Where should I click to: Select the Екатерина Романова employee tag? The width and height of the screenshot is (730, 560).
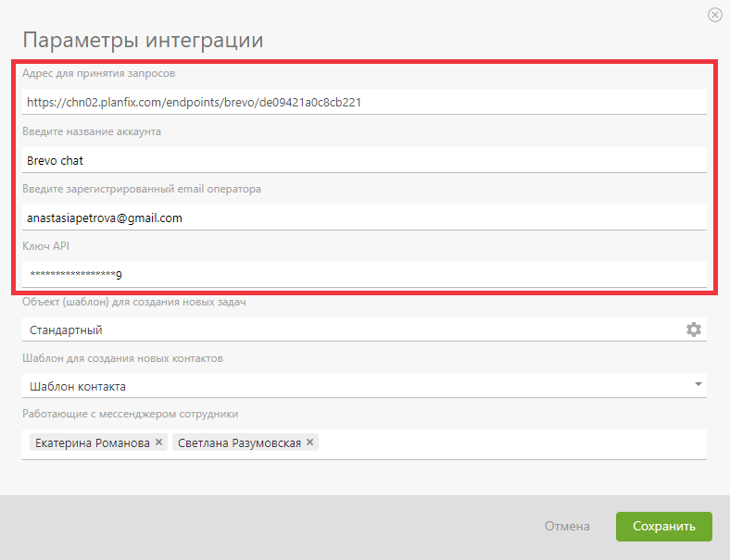(x=93, y=442)
